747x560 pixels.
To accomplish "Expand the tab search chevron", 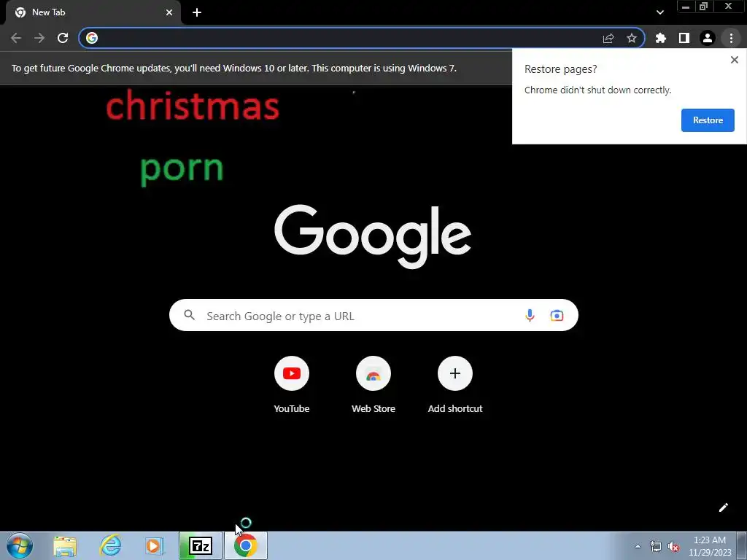I will 659,12.
